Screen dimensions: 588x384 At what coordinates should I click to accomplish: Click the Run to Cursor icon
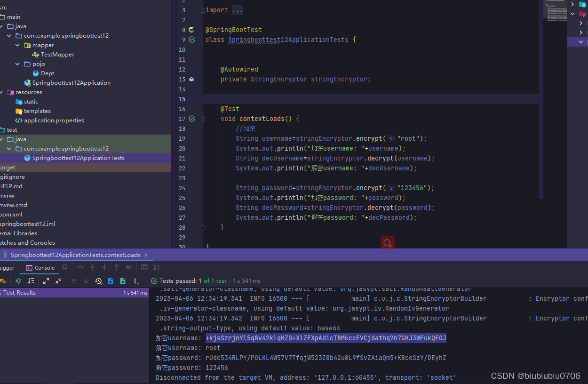point(128,267)
